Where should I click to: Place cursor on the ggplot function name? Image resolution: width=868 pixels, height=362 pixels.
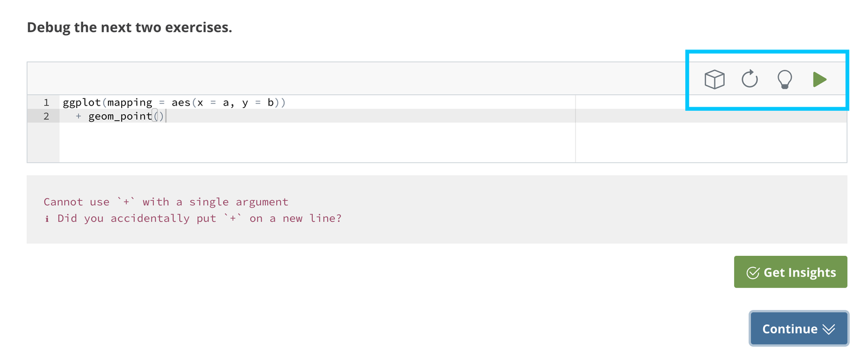click(81, 103)
